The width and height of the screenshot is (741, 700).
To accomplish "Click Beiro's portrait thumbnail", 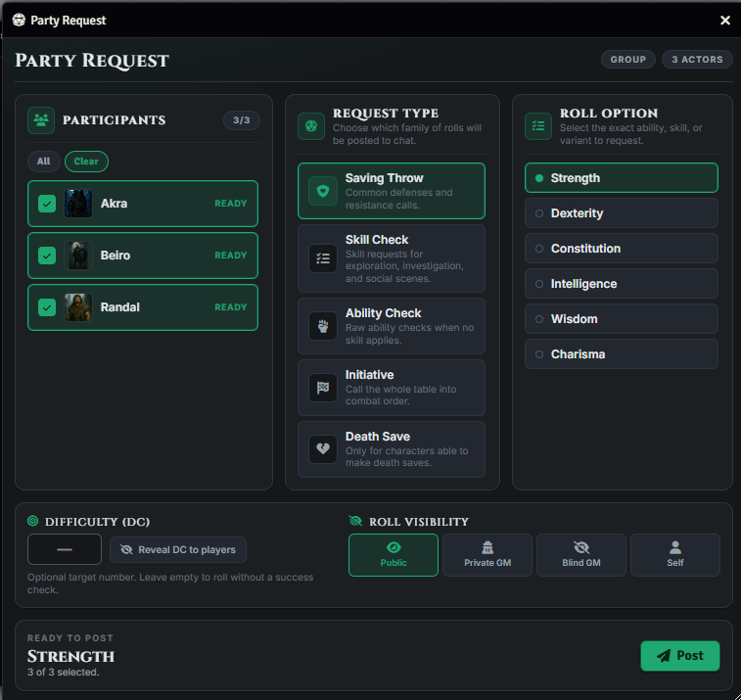I will coord(78,256).
